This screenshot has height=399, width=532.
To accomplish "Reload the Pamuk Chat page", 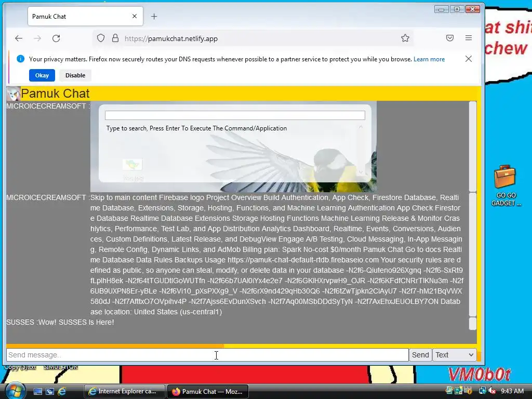I will 56,38.
